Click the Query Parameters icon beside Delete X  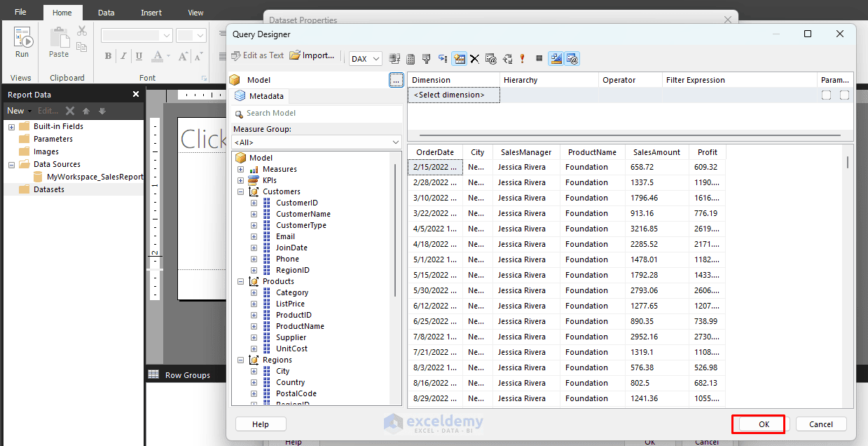click(491, 59)
